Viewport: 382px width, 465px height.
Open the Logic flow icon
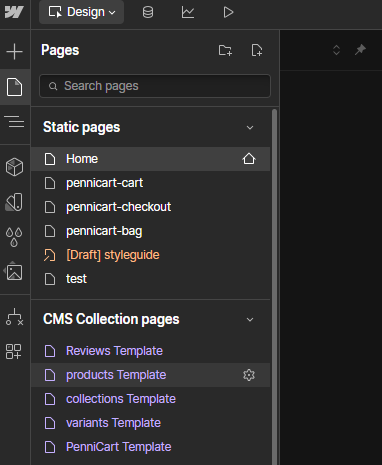click(x=14, y=317)
